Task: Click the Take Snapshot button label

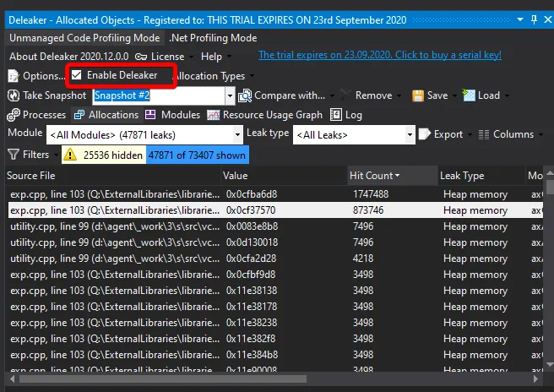Action: 54,95
